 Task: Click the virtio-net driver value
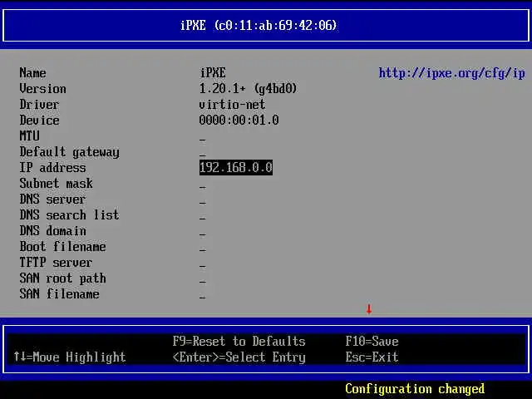click(x=233, y=105)
